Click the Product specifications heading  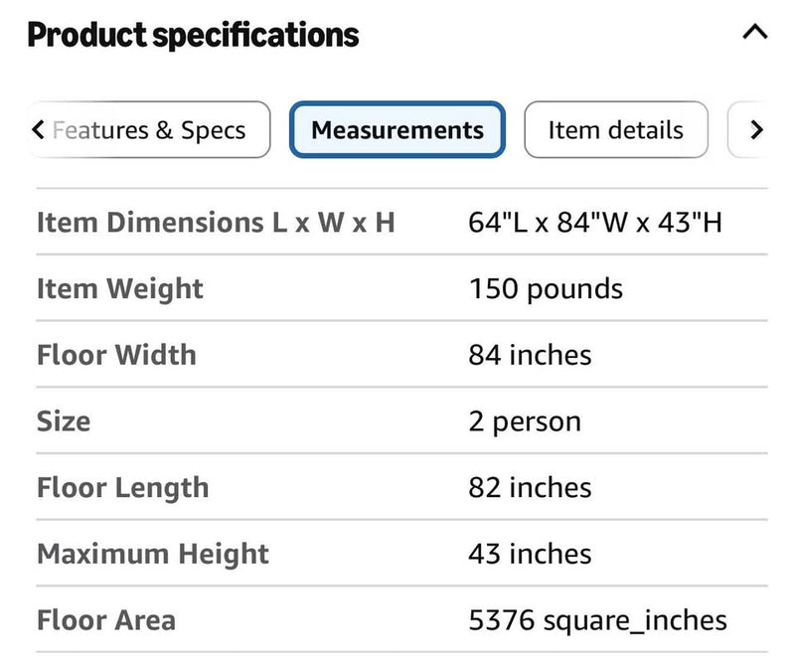[x=193, y=35]
